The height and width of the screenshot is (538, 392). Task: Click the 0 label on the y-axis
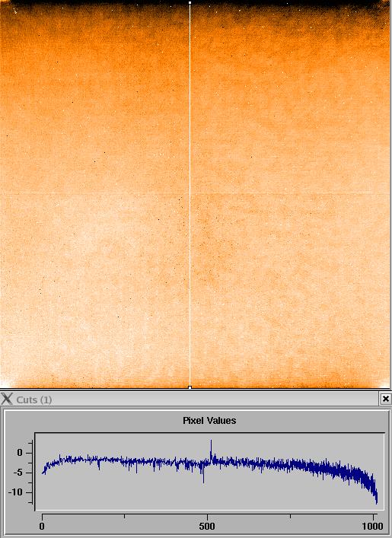pyautogui.click(x=20, y=453)
